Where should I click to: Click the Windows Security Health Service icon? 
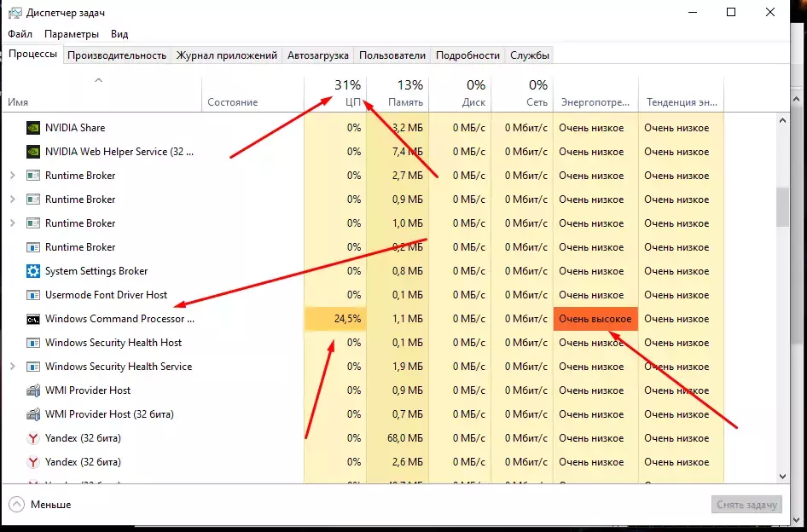pos(33,367)
